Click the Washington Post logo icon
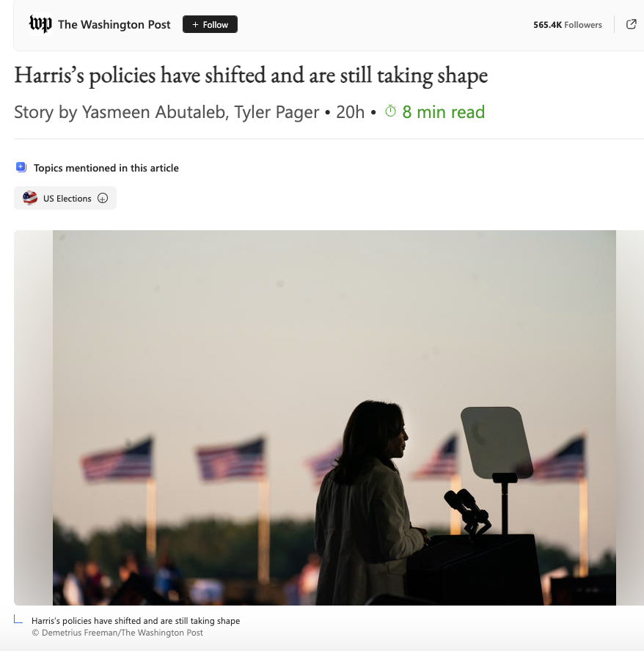This screenshot has height=651, width=644. click(40, 24)
